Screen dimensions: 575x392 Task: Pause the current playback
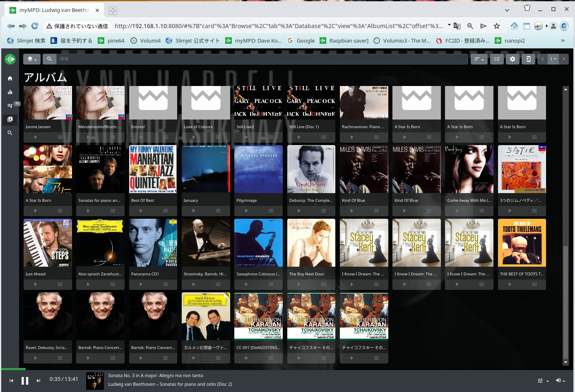25,381
